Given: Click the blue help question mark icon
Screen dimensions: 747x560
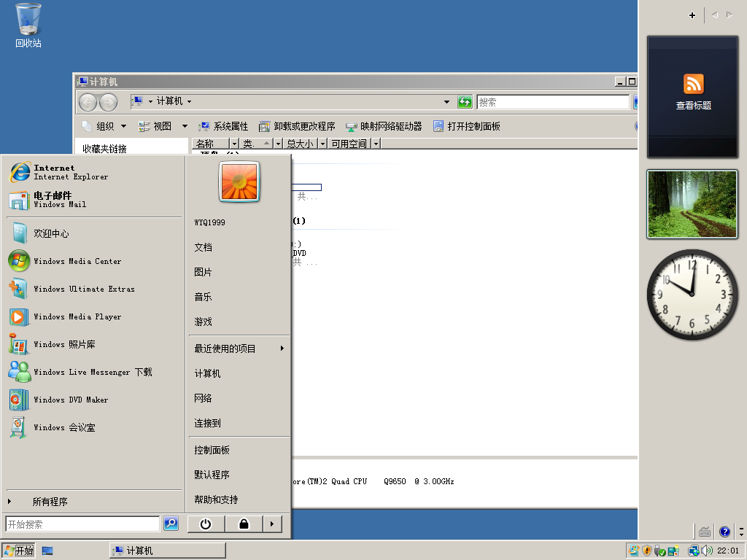Looking at the screenshot, I should point(724,532).
